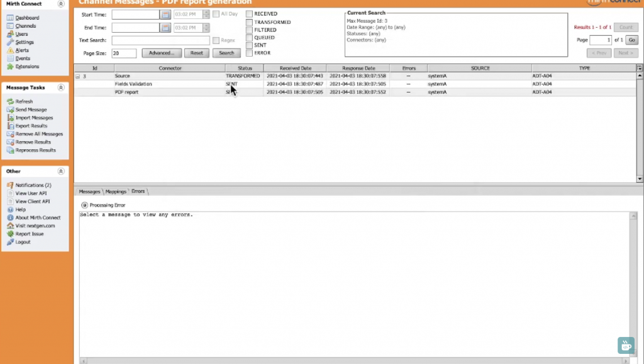
Task: Tick the ERROR status filter
Action: (249, 53)
